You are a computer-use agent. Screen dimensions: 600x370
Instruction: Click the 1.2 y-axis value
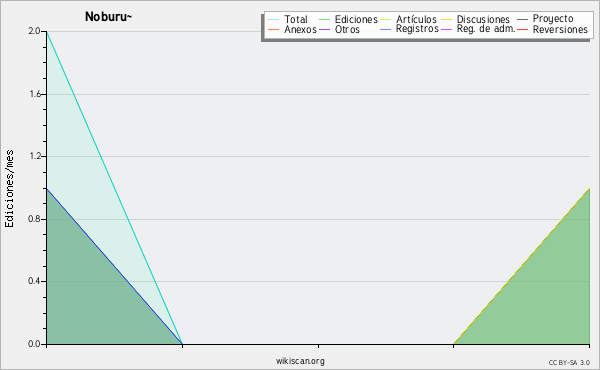click(x=35, y=156)
